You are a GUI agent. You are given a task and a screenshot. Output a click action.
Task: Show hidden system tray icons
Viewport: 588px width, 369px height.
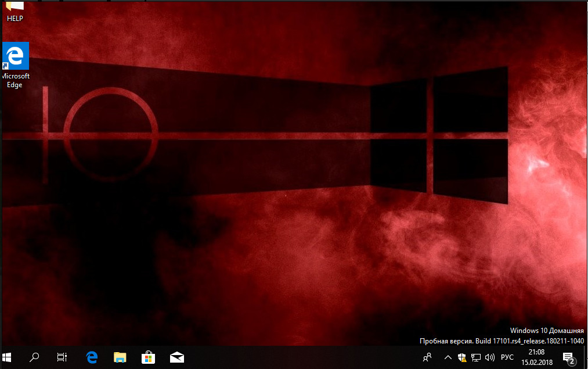448,357
